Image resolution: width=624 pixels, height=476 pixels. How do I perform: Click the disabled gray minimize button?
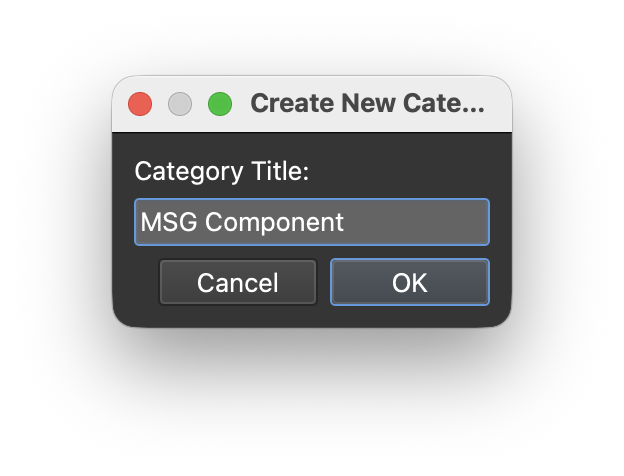click(180, 104)
